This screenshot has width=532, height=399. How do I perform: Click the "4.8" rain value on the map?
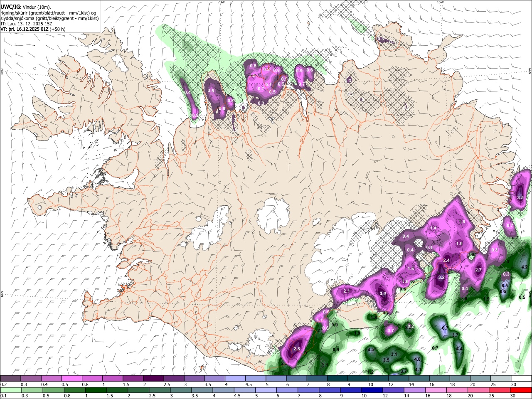point(417,360)
